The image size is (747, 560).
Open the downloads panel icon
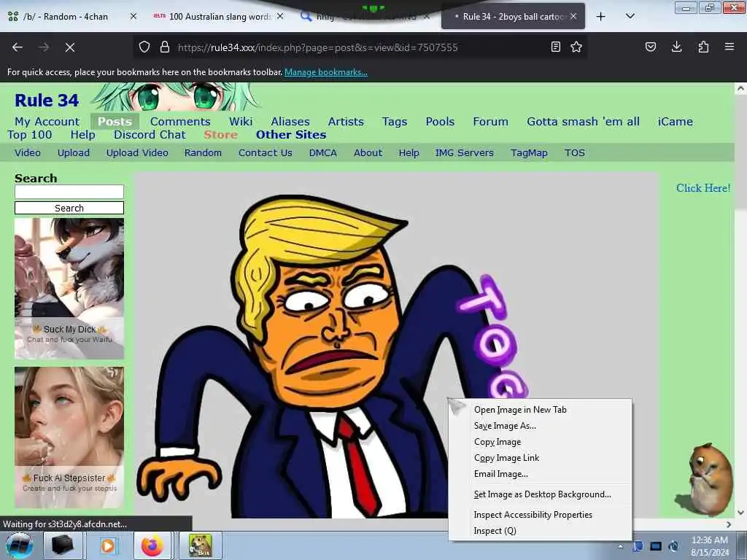(676, 47)
